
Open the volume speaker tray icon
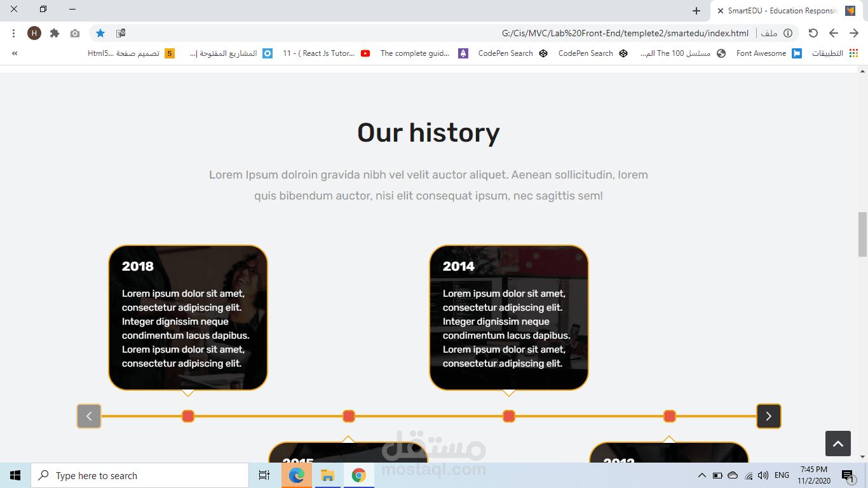(x=763, y=475)
